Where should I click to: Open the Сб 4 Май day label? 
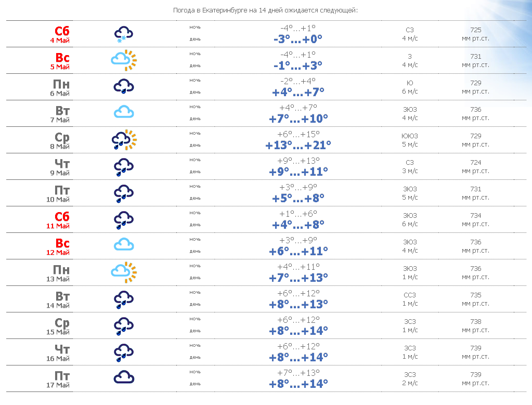pos(60,34)
